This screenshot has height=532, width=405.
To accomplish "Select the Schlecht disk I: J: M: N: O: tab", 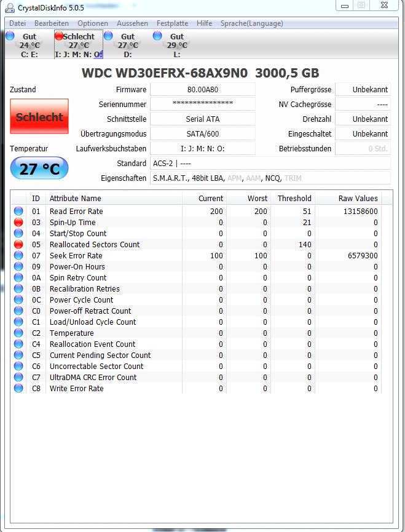I will coord(79,45).
